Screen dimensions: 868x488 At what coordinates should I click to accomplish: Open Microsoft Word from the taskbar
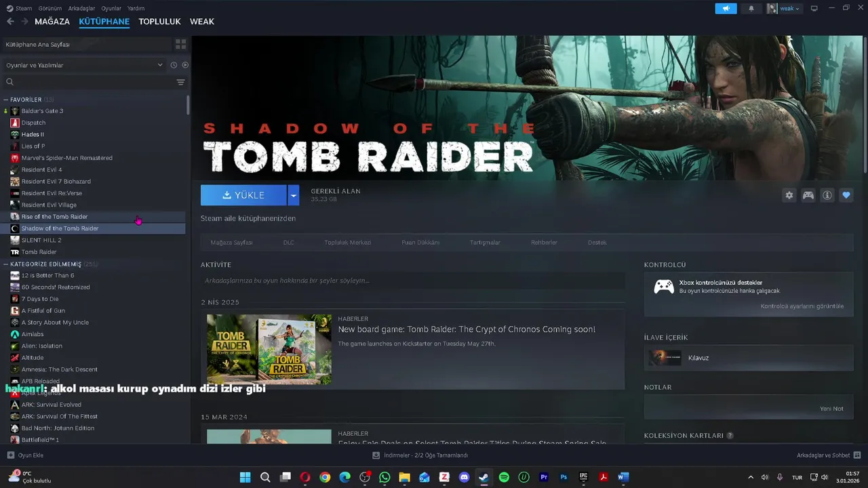click(623, 477)
